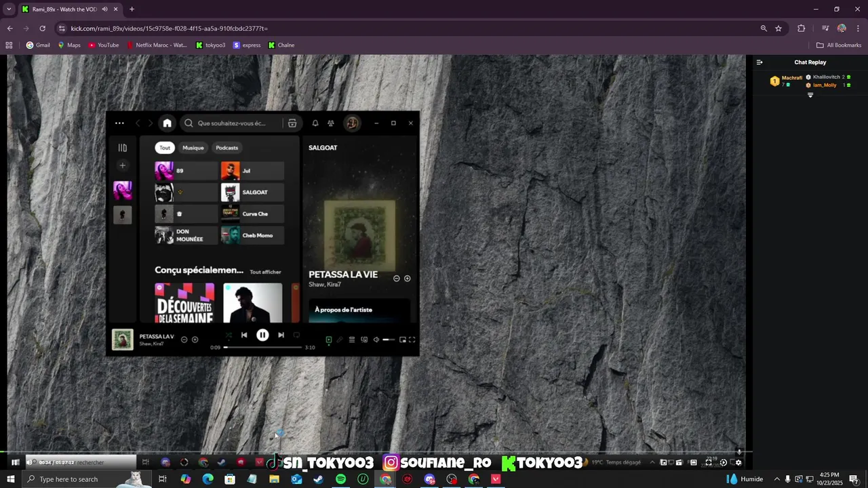Open Découvertes de la semaine playlist cover

pyautogui.click(x=184, y=303)
